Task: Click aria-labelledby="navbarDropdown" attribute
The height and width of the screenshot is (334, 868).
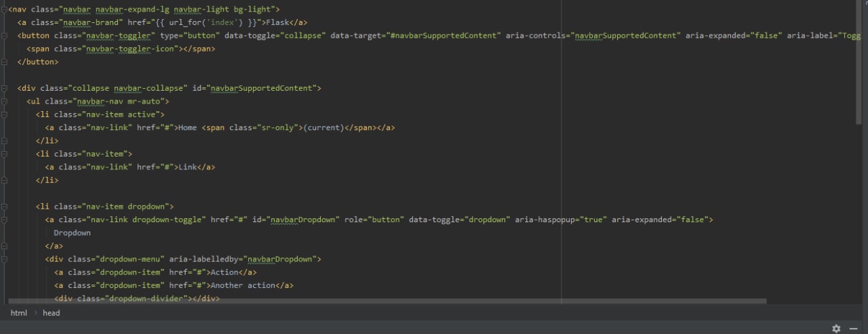Action: [x=245, y=259]
